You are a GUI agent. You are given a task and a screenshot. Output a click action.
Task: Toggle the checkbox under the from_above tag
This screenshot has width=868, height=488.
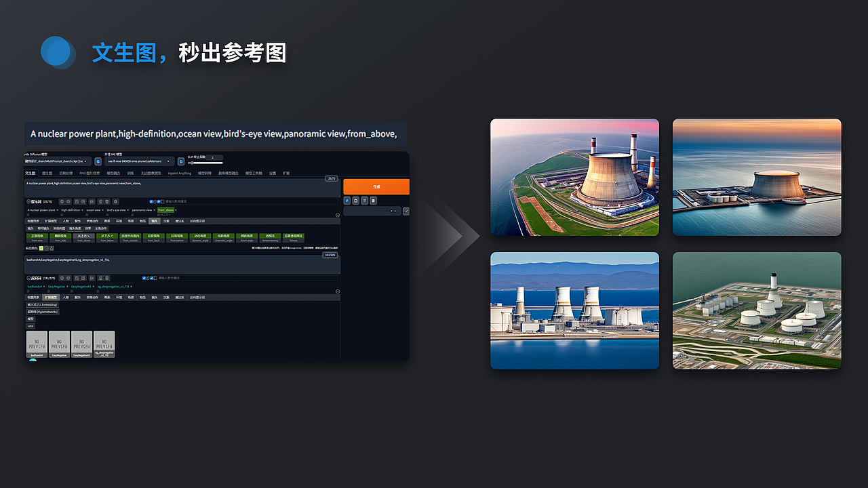[159, 215]
